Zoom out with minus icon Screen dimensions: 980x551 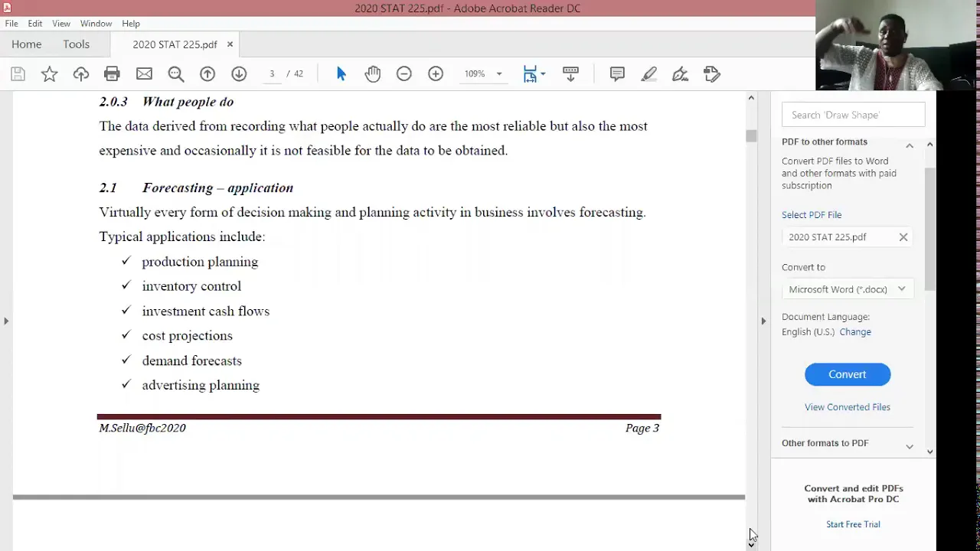pos(404,74)
